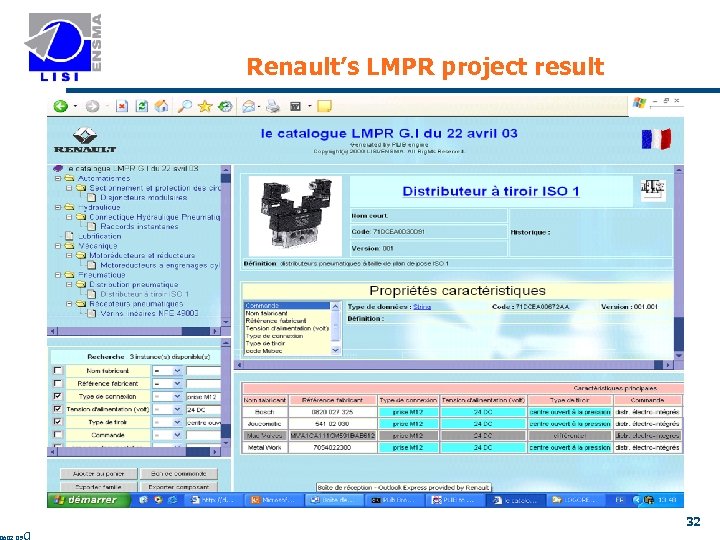This screenshot has width=720, height=540.
Task: Select Commande in properties list
Action: [x=287, y=305]
